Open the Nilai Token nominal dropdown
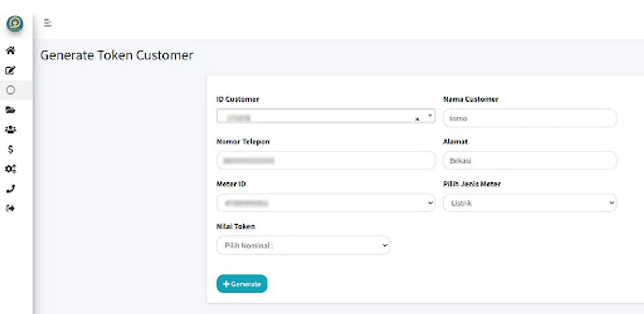Screen dimensions: 644x314 pyautogui.click(x=303, y=245)
